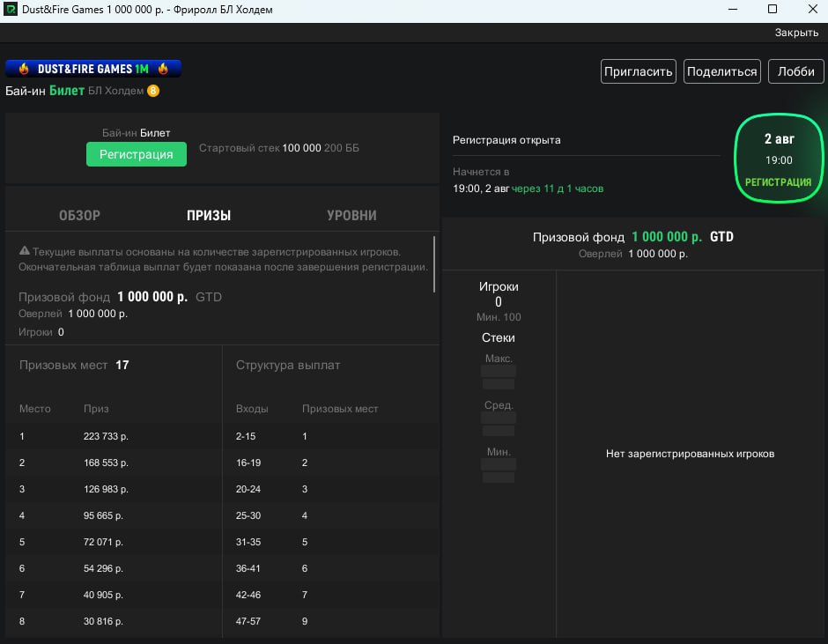This screenshot has height=644, width=828.
Task: Click the 30 816 р. prize cell
Action: [103, 621]
